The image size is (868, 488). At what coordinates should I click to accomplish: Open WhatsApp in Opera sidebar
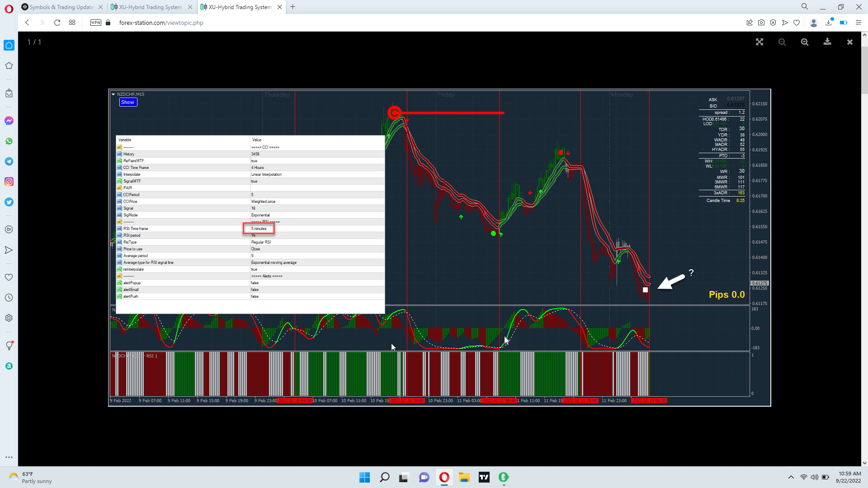(9, 141)
